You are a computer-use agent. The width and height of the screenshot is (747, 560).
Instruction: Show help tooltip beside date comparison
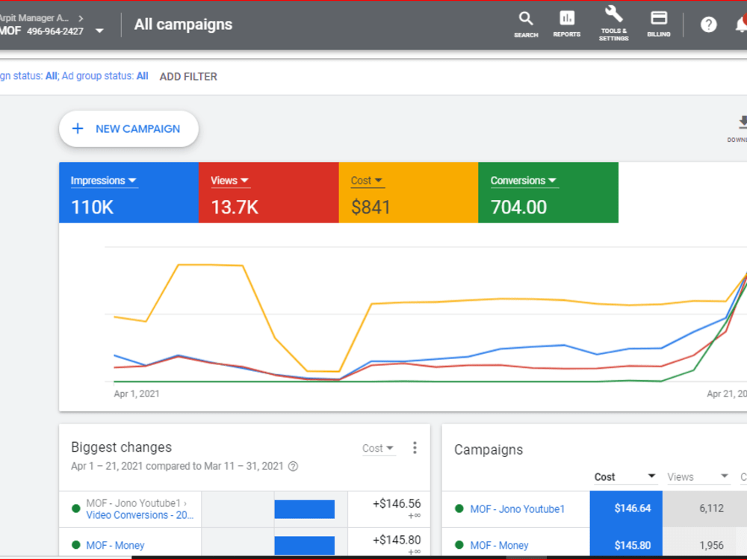click(294, 466)
